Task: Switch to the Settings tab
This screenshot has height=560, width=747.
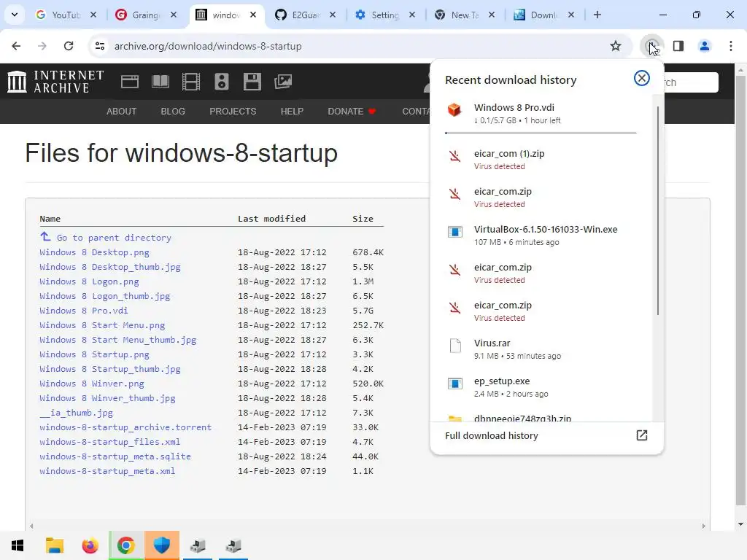Action: point(385,15)
